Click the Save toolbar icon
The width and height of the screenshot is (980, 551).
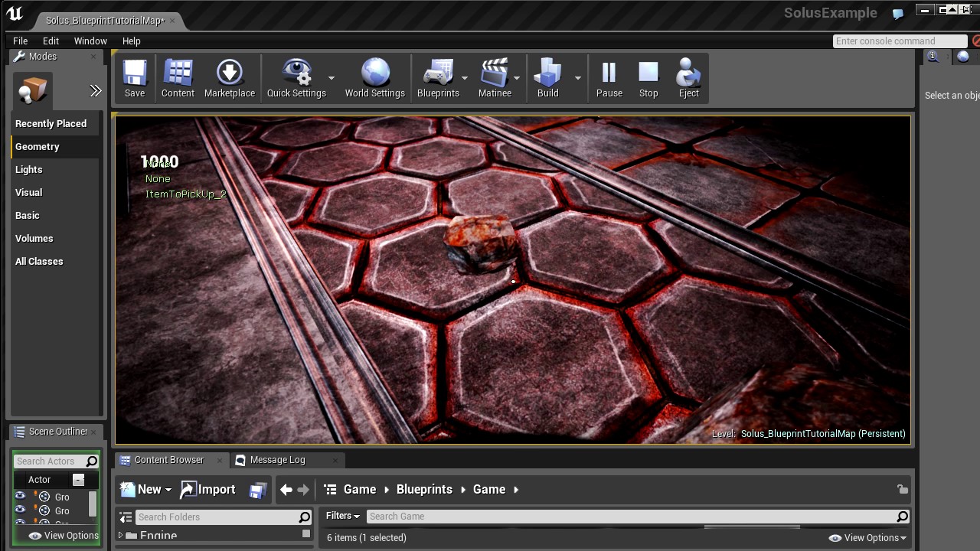[135, 78]
